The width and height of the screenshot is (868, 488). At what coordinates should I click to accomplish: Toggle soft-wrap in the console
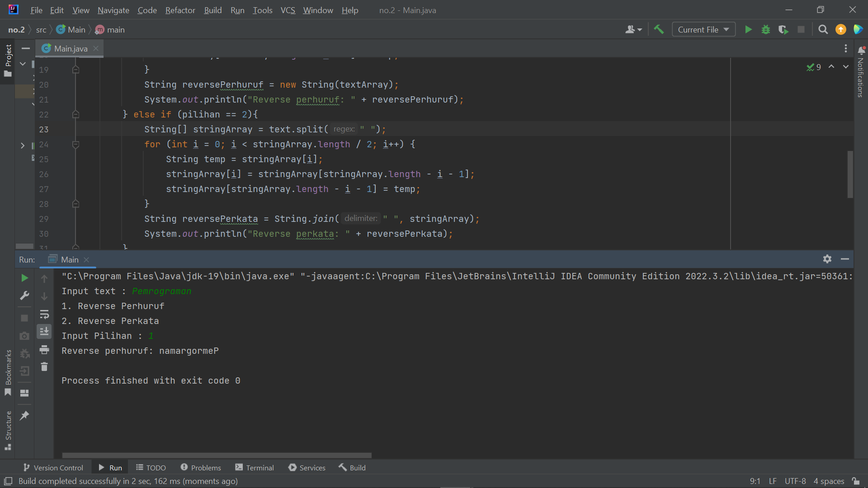44,314
